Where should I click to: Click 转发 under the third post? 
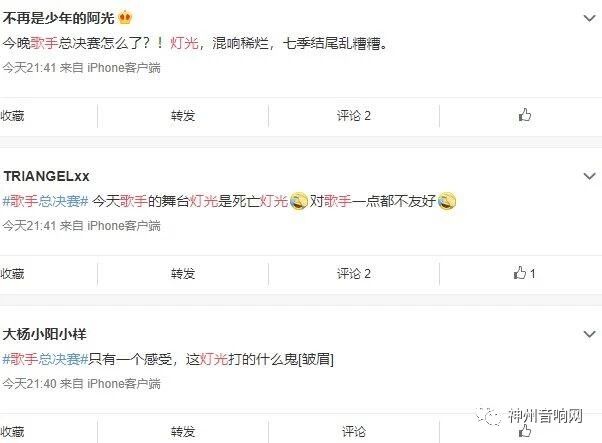tap(183, 432)
